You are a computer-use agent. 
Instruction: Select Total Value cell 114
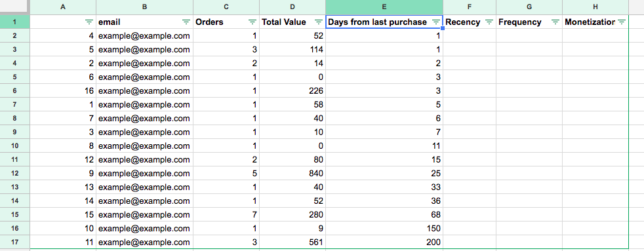click(x=292, y=50)
